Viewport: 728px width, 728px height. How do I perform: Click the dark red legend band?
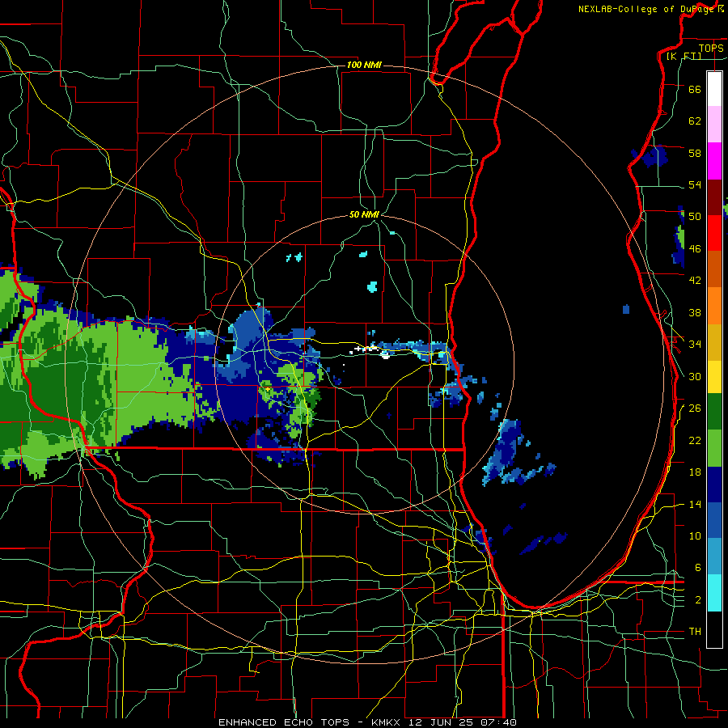[x=714, y=197]
